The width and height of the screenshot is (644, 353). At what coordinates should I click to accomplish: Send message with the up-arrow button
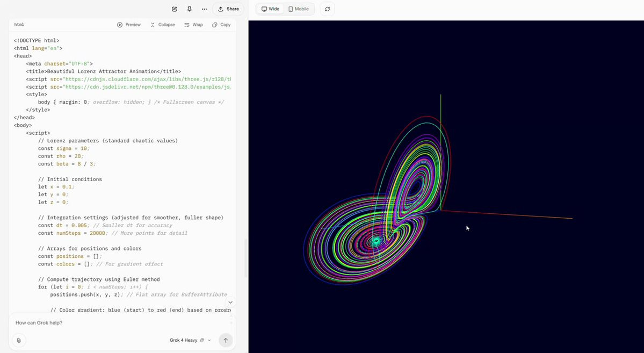pyautogui.click(x=226, y=340)
